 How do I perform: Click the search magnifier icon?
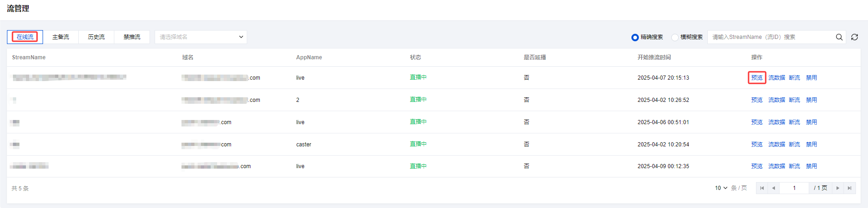coord(839,37)
